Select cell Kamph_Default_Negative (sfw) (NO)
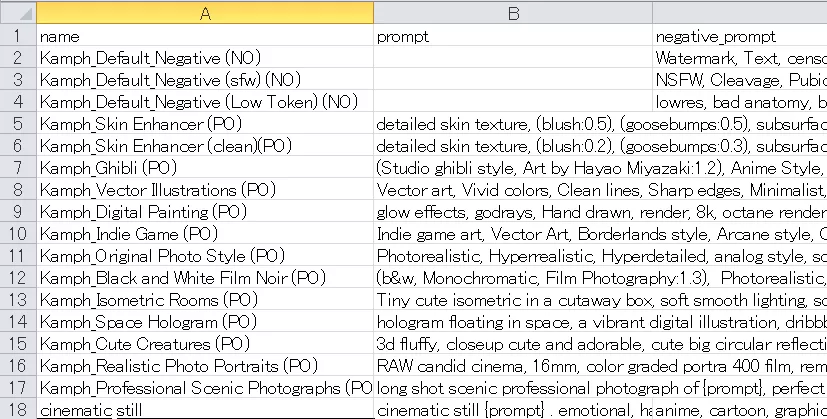This screenshot has width=827, height=419. pos(205,80)
